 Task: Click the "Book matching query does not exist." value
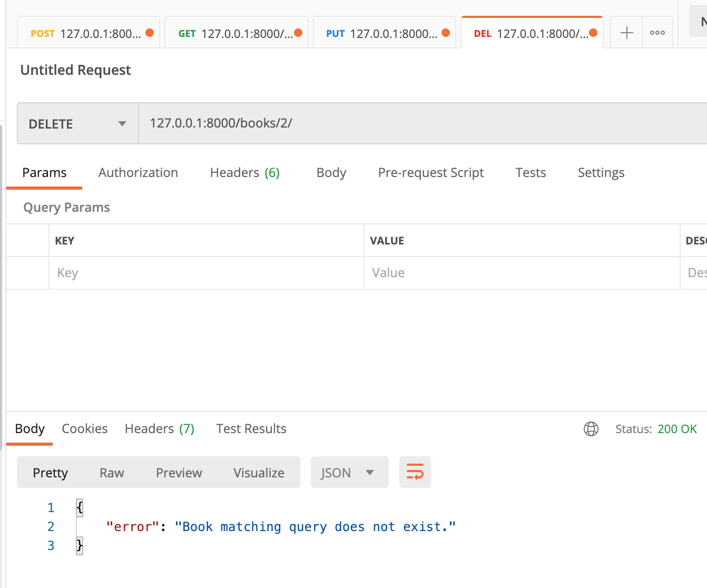click(315, 526)
